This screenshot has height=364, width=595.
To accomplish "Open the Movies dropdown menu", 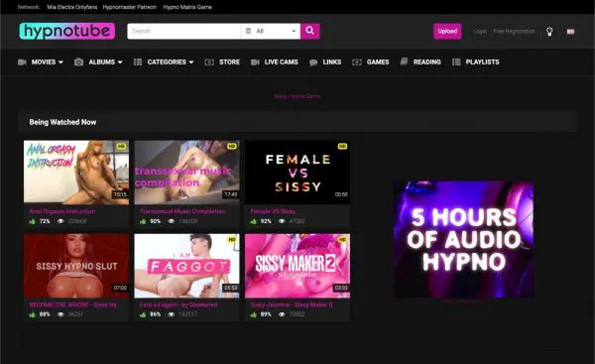I will tap(47, 61).
